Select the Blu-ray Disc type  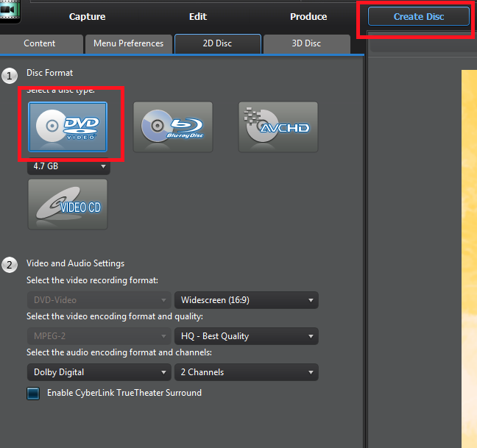coord(173,127)
